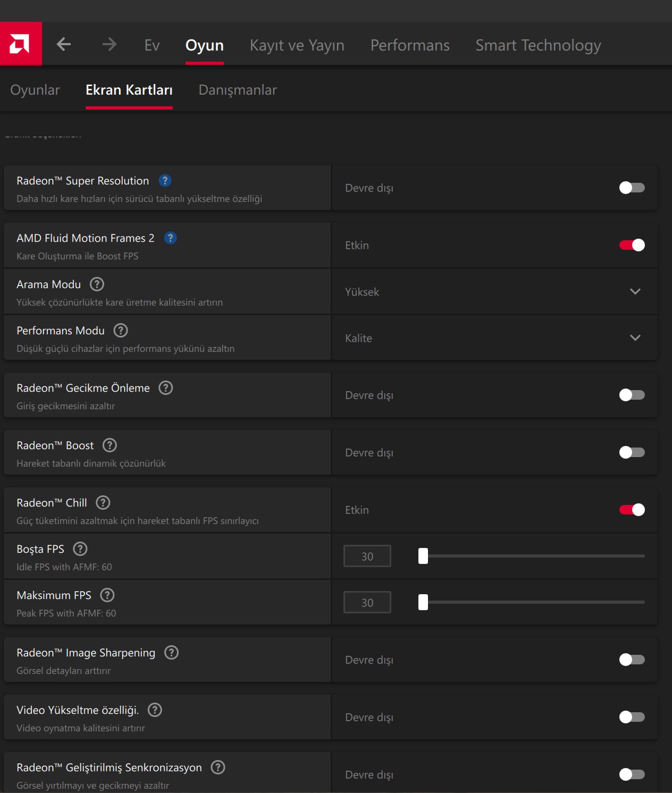
Task: Click the Maksimum FPS value field
Action: click(x=367, y=602)
